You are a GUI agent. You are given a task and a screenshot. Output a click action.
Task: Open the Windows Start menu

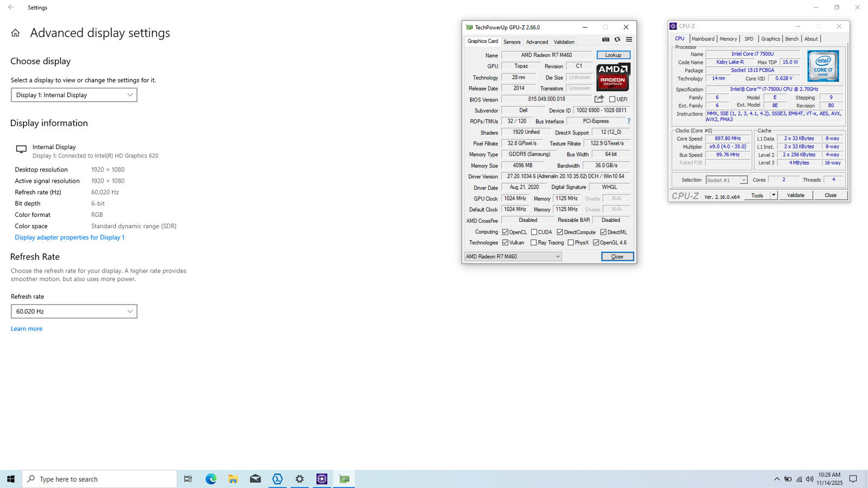pyautogui.click(x=11, y=479)
